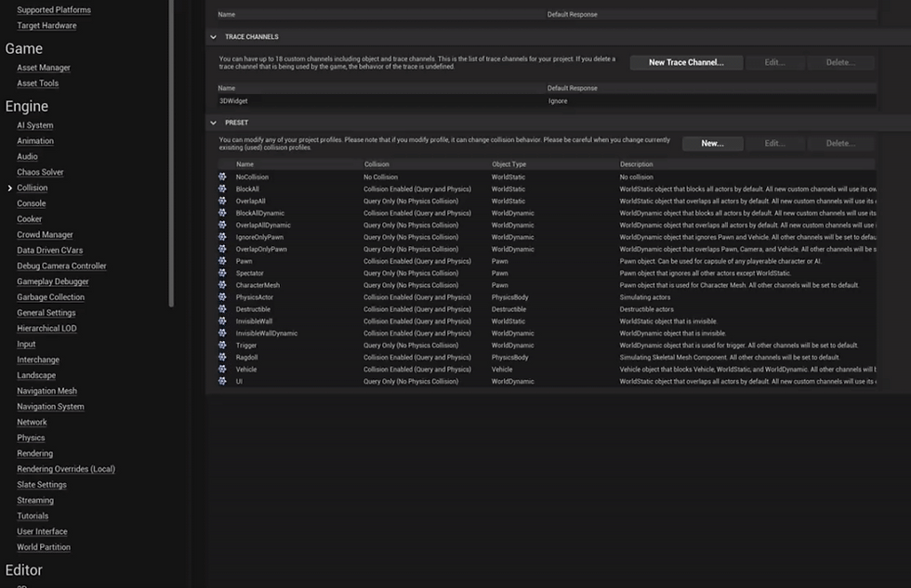Click New button in Preset section

(x=712, y=143)
